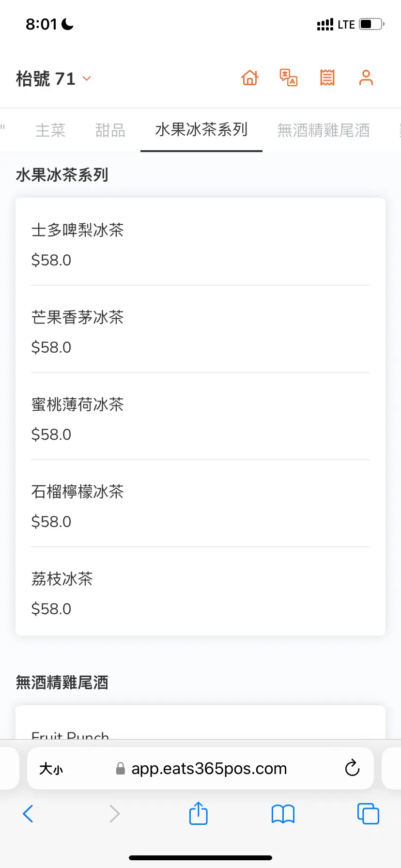Show Safari open tabs icon
This screenshot has width=401, height=868.
(x=368, y=814)
